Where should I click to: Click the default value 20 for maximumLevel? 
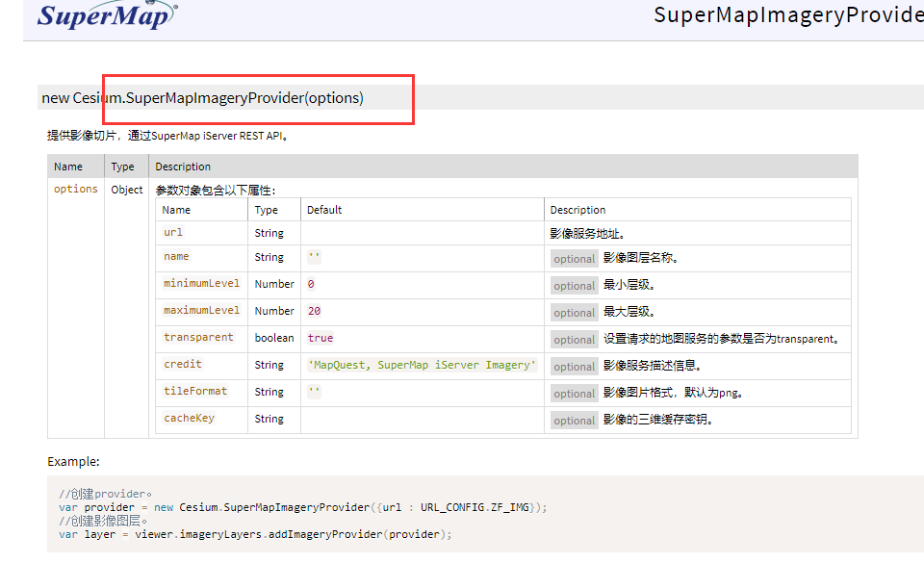coord(314,311)
